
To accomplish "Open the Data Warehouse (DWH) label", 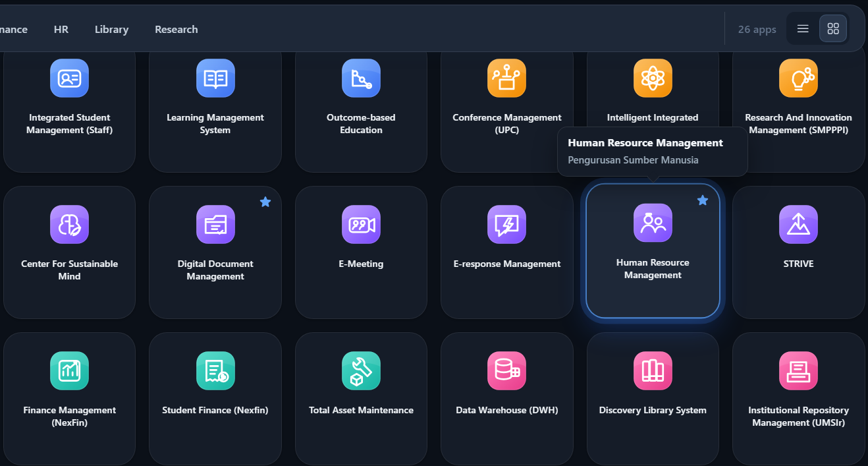I will pyautogui.click(x=507, y=410).
